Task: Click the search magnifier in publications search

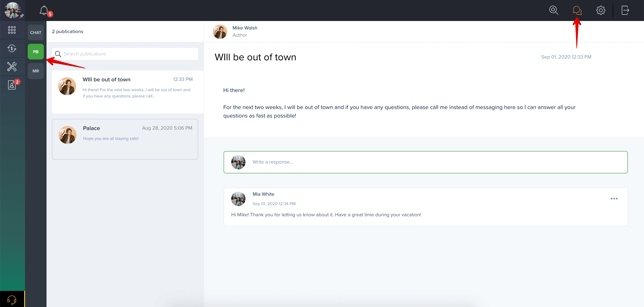Action: pyautogui.click(x=58, y=54)
